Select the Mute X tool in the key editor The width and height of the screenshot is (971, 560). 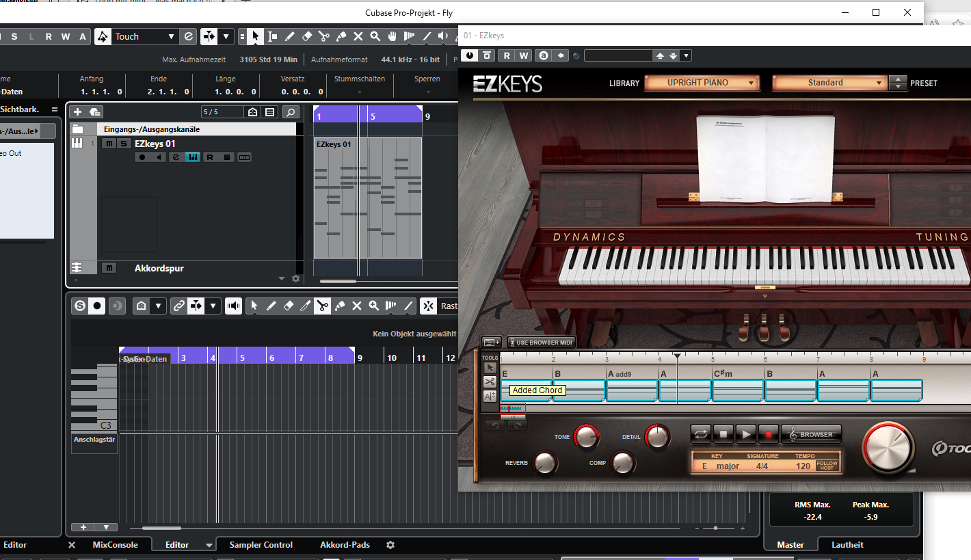point(356,306)
